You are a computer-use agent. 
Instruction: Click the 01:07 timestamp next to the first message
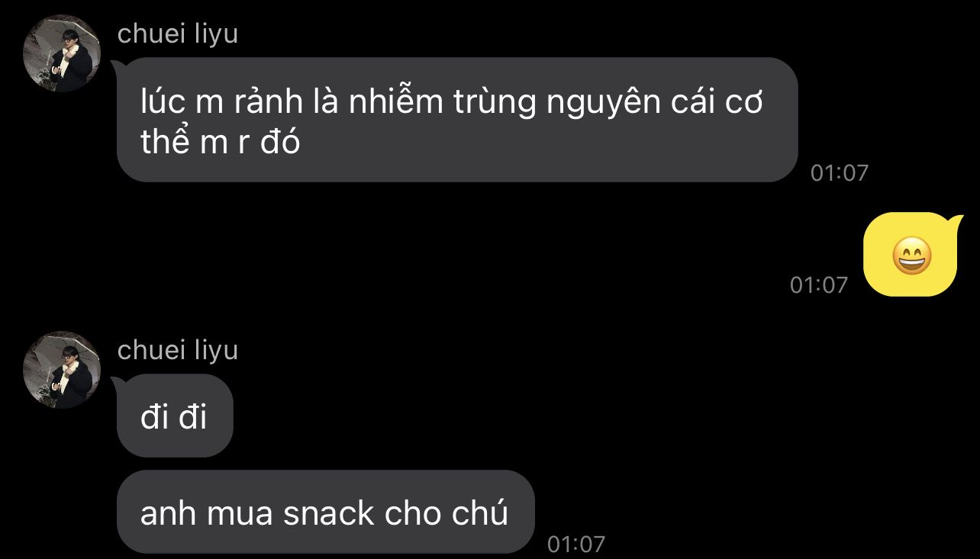coord(840,173)
